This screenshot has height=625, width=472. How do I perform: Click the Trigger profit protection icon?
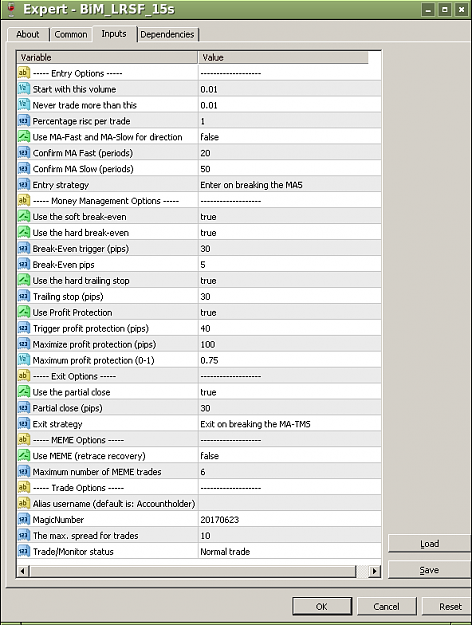pyautogui.click(x=24, y=328)
